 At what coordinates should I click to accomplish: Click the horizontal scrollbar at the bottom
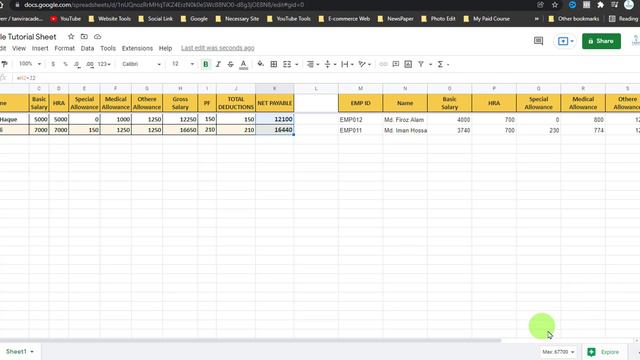pyautogui.click(x=250, y=340)
